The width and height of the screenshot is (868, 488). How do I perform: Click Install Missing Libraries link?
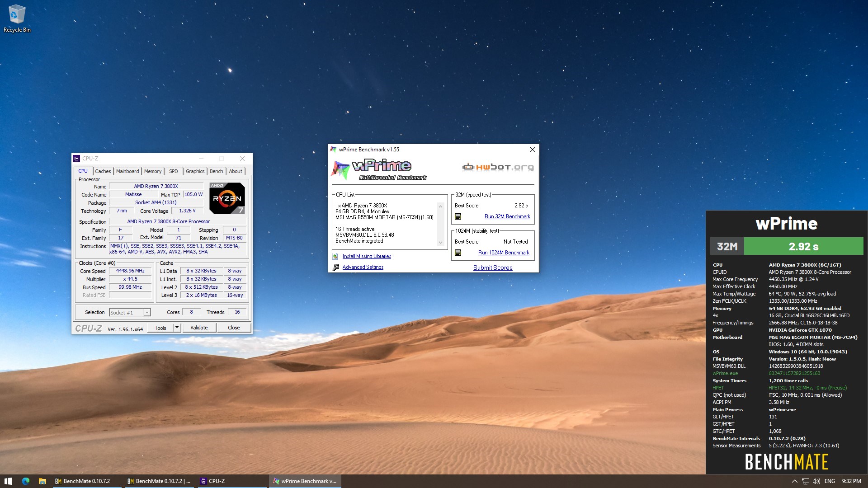(367, 256)
